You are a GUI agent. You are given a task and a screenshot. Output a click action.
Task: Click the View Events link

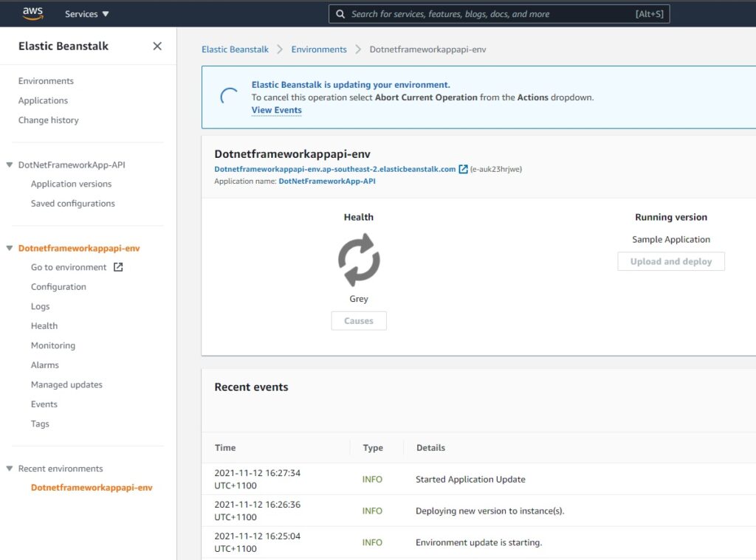[x=276, y=109]
